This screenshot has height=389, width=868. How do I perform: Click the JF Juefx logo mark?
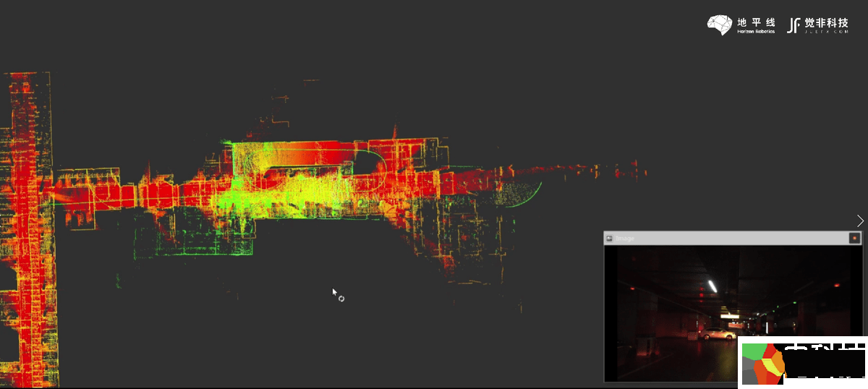point(793,25)
